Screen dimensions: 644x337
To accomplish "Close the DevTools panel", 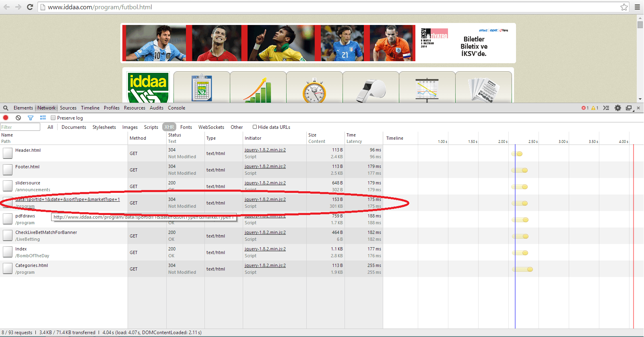I will click(x=638, y=108).
